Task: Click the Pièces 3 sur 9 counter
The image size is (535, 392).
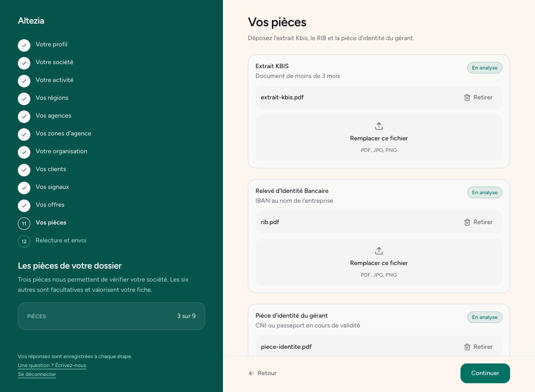Action: 111,316
